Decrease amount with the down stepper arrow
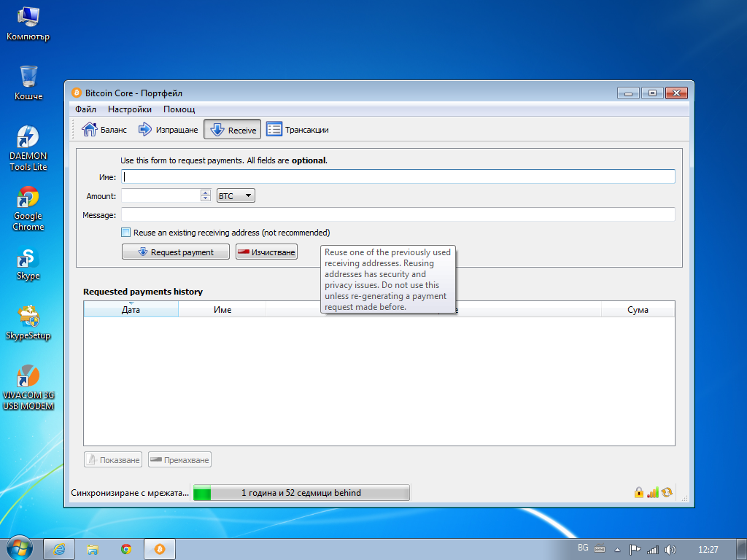747x560 pixels. coord(206,198)
